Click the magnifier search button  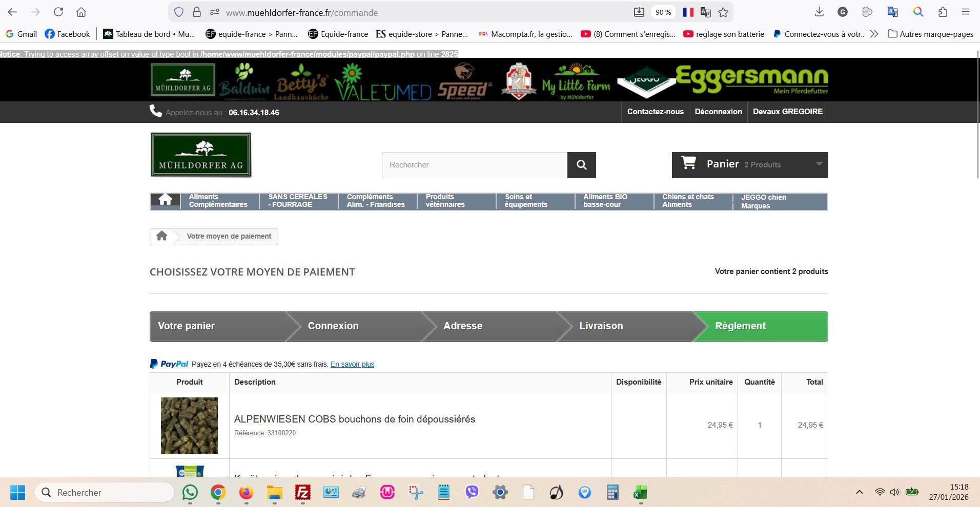[581, 165]
